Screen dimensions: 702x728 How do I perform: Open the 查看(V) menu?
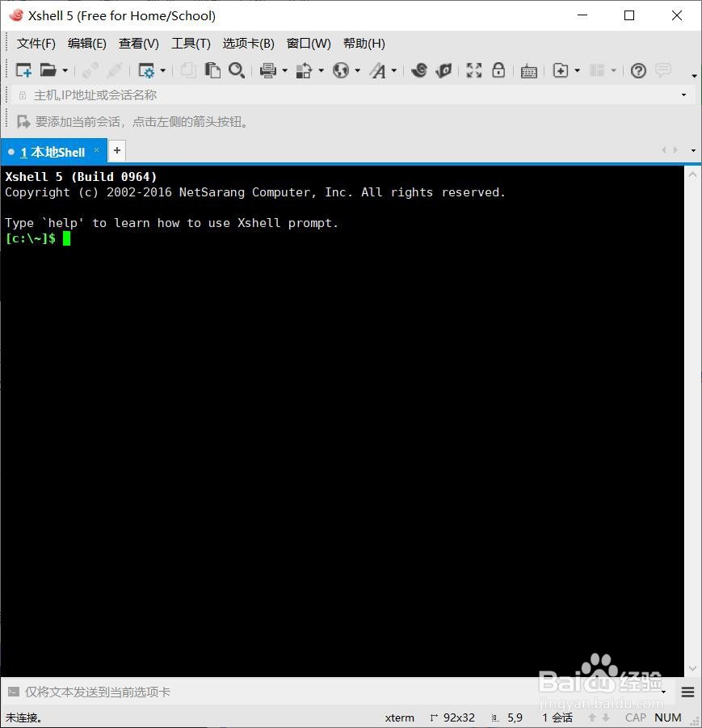tap(138, 44)
